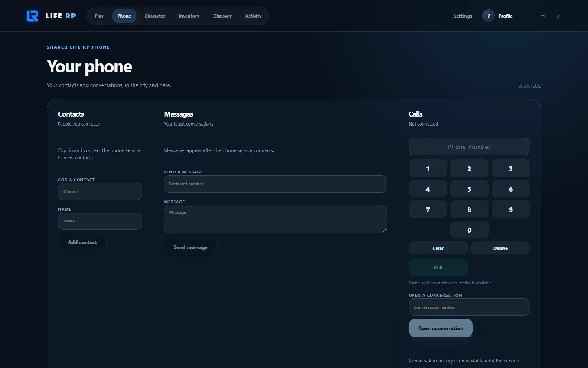The width and height of the screenshot is (588, 368).
Task: Click the Conversation number field
Action: tap(469, 307)
